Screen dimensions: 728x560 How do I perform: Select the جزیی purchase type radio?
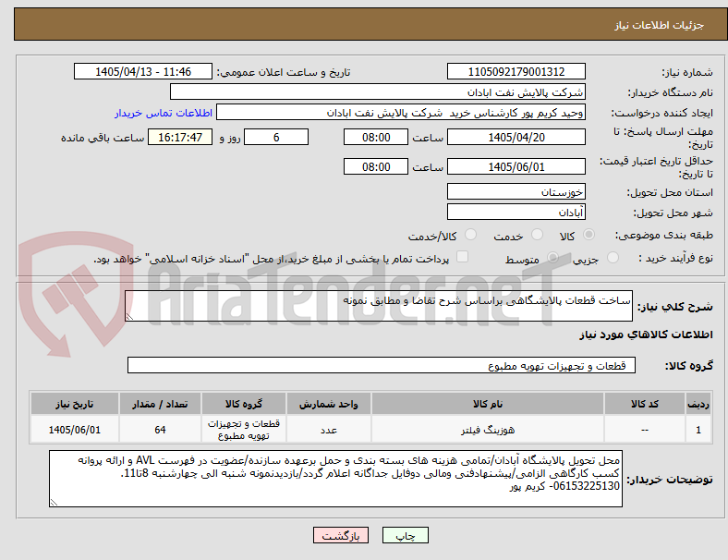(613, 258)
